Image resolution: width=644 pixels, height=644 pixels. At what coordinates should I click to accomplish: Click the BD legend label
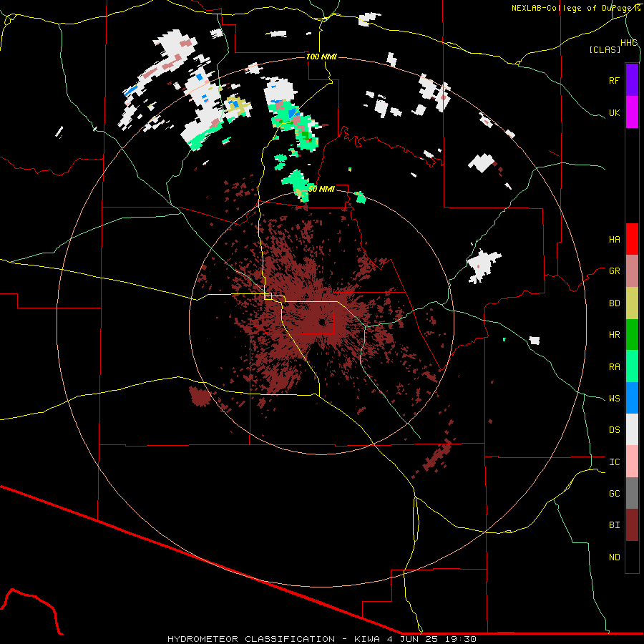614,303
